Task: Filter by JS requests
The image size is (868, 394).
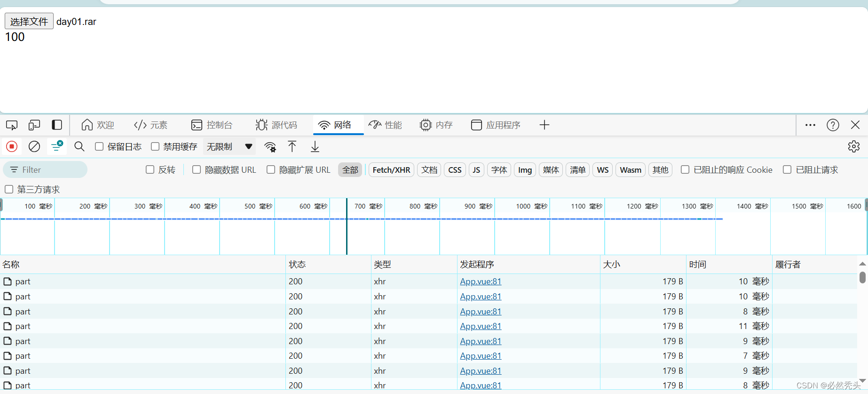Action: tap(476, 169)
